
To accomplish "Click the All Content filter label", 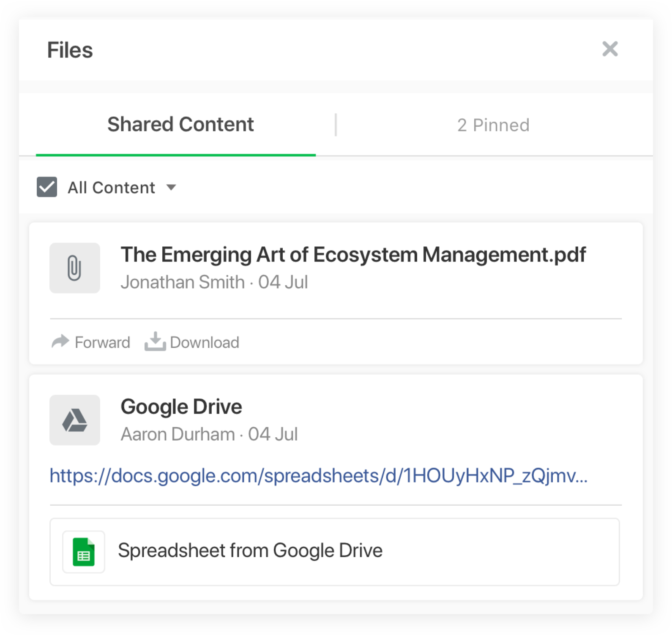I will (x=111, y=188).
